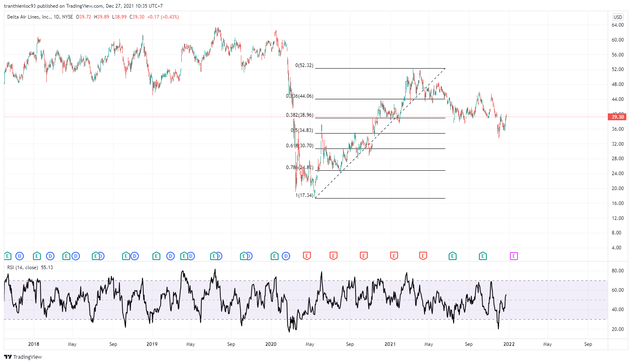The height and width of the screenshot is (364, 632).
Task: Click the open value O39.72
Action: pyautogui.click(x=84, y=17)
